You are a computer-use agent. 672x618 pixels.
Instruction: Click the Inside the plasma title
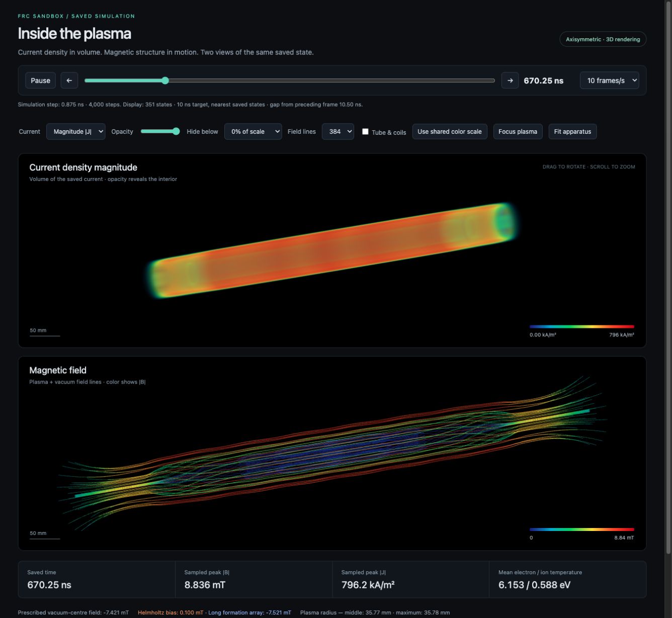74,34
